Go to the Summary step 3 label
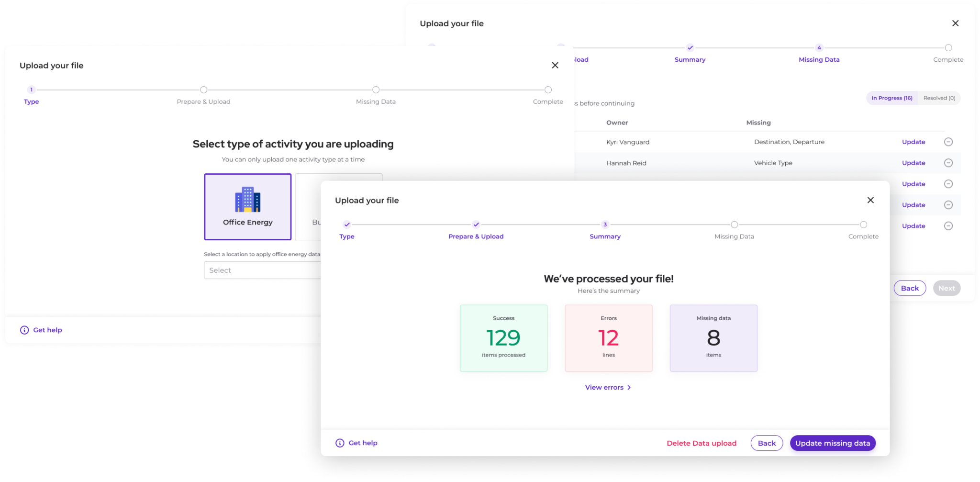The image size is (980, 482). [x=605, y=236]
